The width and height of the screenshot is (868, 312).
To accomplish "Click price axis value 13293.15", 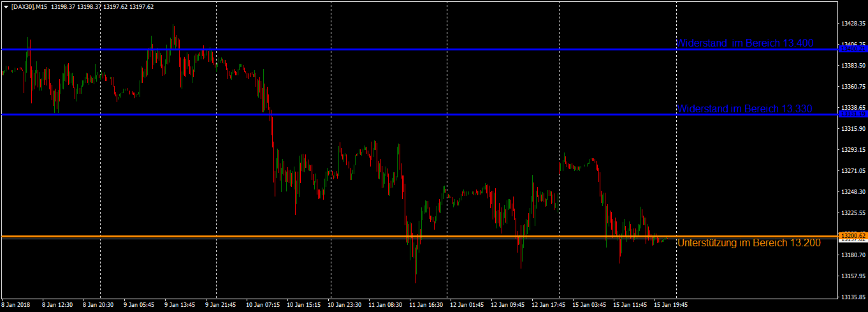I will tap(853, 150).
